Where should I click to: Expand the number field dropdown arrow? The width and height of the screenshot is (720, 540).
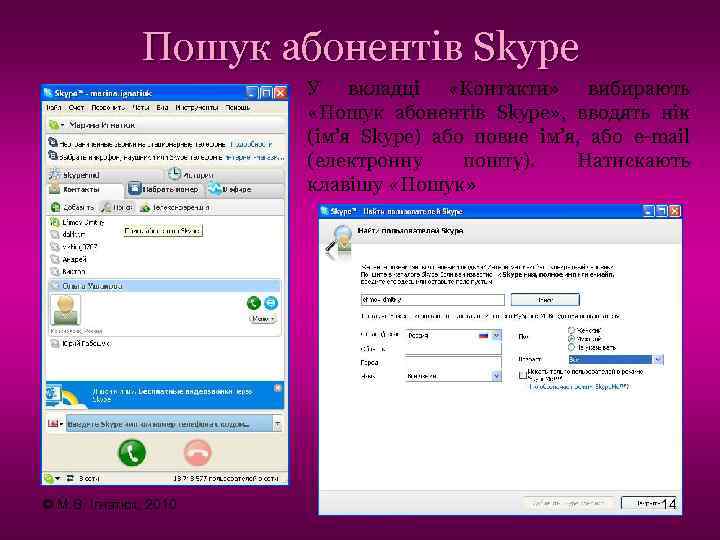(x=277, y=424)
